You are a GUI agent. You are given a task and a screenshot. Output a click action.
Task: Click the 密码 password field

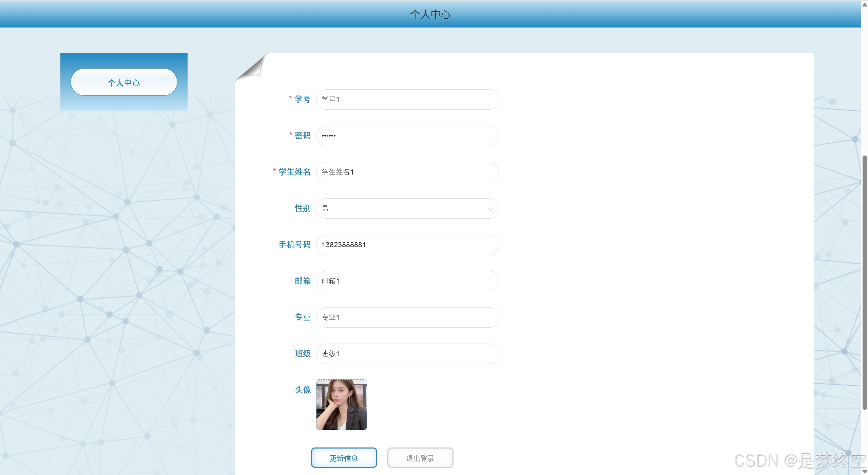[x=407, y=136]
